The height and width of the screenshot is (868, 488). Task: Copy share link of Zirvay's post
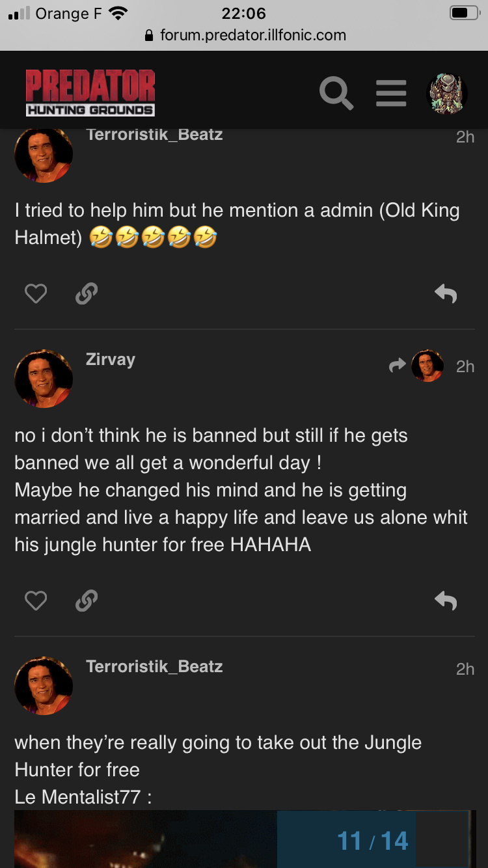[87, 601]
